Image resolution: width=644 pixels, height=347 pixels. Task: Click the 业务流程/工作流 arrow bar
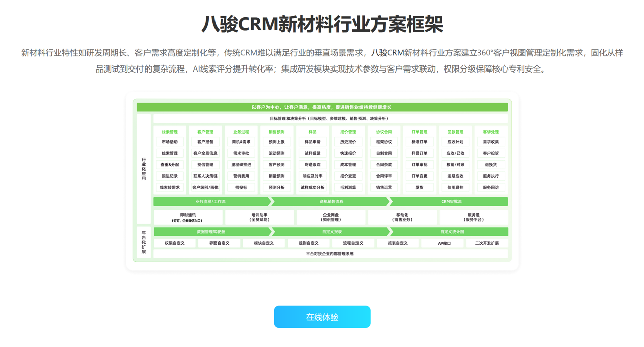coord(211,202)
